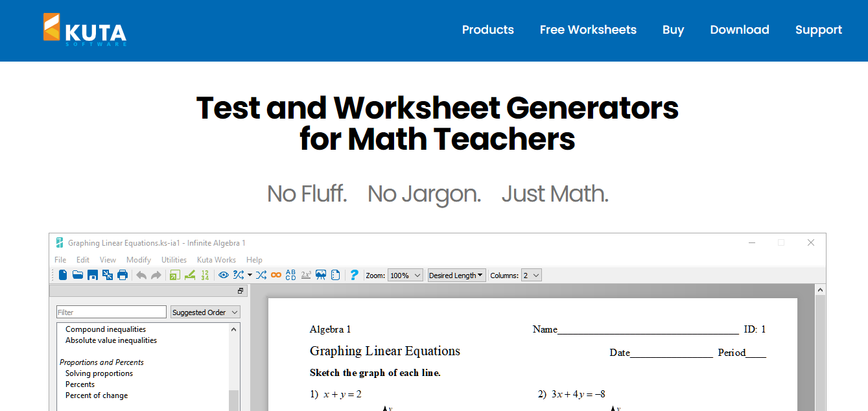Image resolution: width=868 pixels, height=411 pixels.
Task: Click the blue presentation screen icon
Action: point(321,275)
